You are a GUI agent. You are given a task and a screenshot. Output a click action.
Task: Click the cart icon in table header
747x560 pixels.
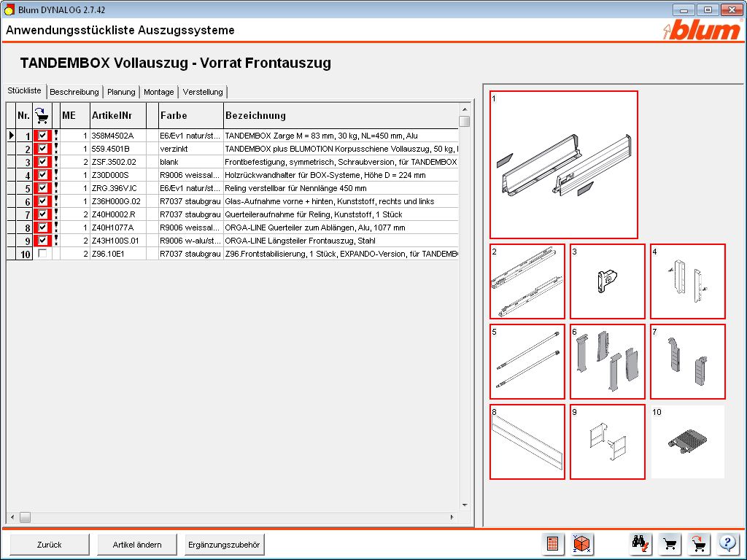42,115
